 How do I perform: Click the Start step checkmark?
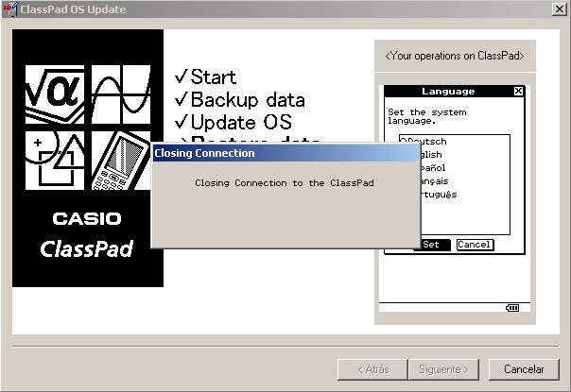tap(182, 77)
